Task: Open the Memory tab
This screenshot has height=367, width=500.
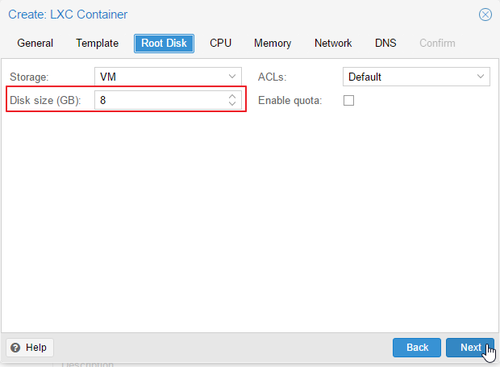Action: tap(272, 43)
